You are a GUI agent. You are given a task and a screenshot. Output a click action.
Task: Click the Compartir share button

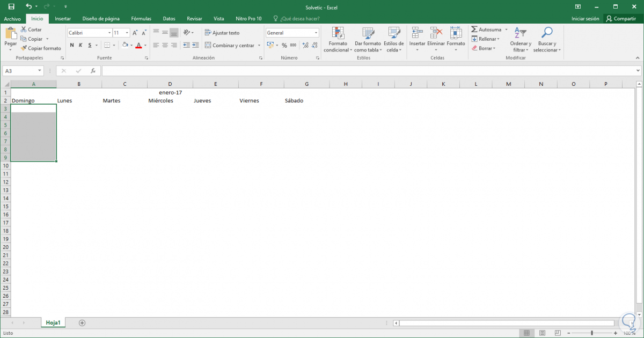(621, 18)
